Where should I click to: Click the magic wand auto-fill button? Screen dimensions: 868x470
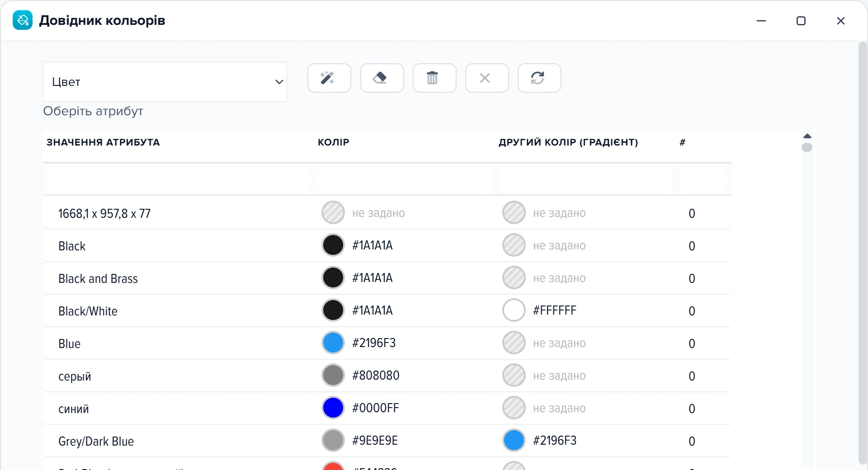(x=329, y=78)
